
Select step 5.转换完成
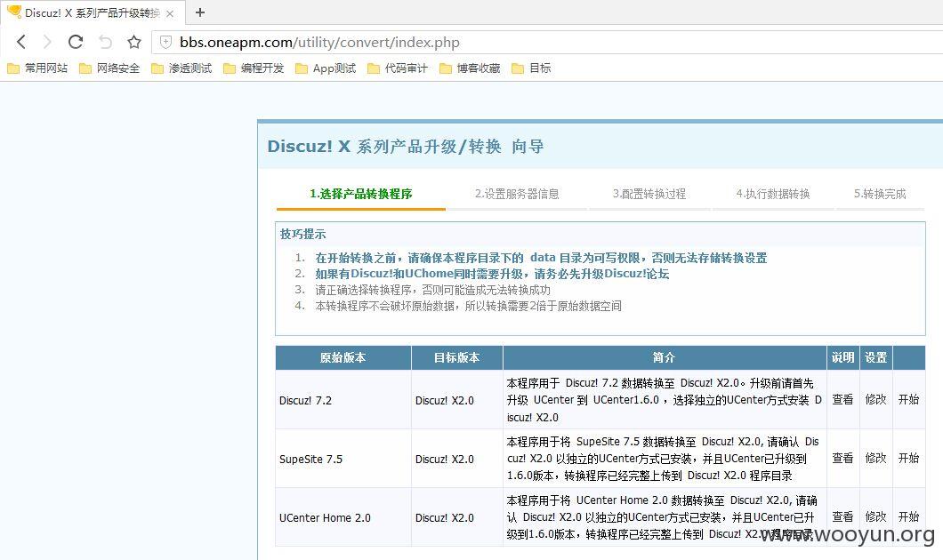click(x=880, y=194)
